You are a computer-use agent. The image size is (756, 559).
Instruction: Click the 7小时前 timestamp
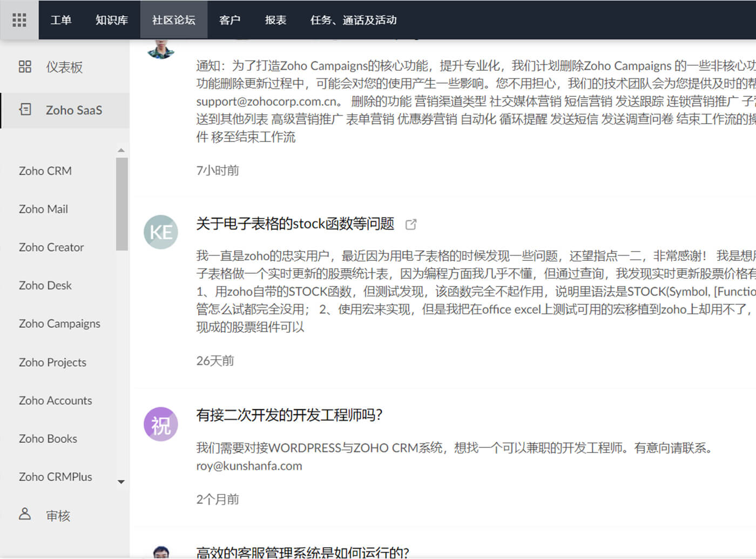point(218,171)
